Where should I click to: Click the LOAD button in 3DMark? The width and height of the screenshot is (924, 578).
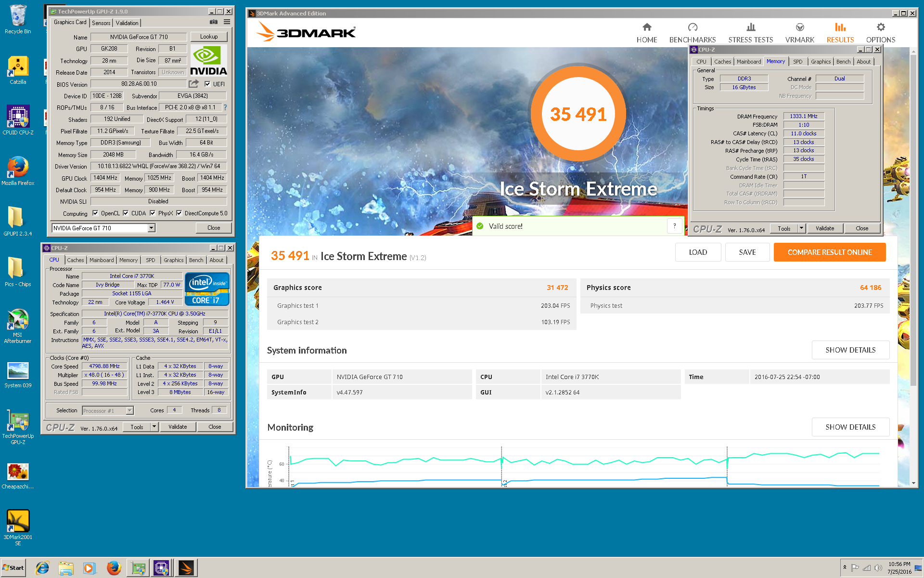[698, 252]
